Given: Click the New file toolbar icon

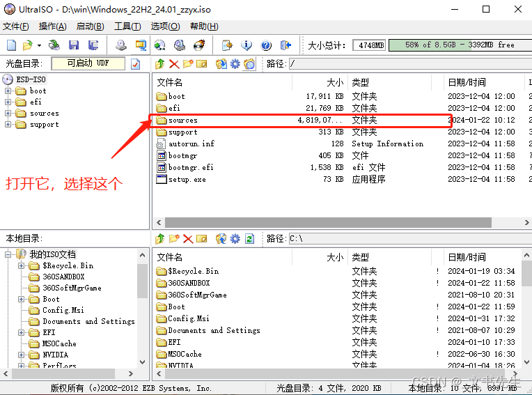Looking at the screenshot, I should tap(11, 45).
